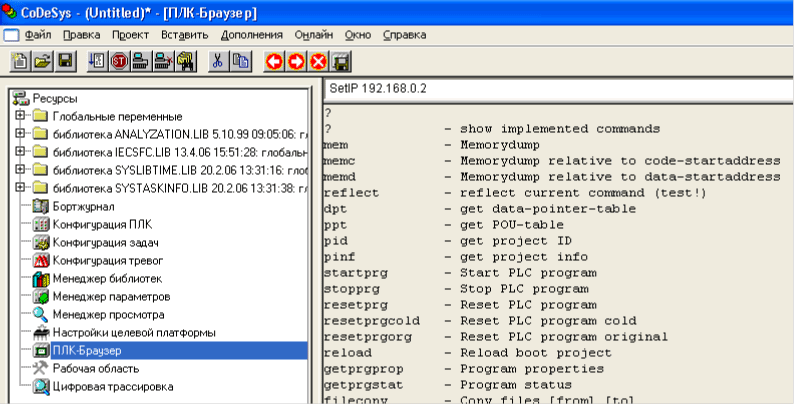Image resolution: width=794 pixels, height=404 pixels.
Task: Click 'startprg' command in output
Action: [x=355, y=273]
